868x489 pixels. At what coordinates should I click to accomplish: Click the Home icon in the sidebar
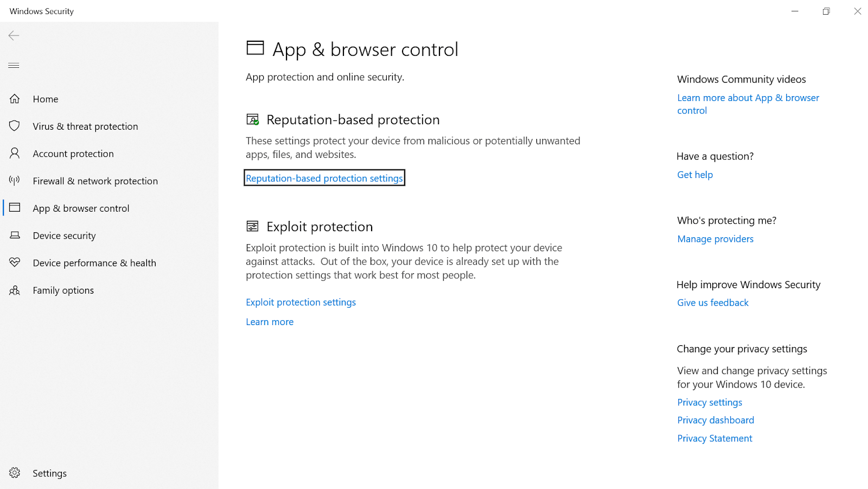[x=15, y=99]
